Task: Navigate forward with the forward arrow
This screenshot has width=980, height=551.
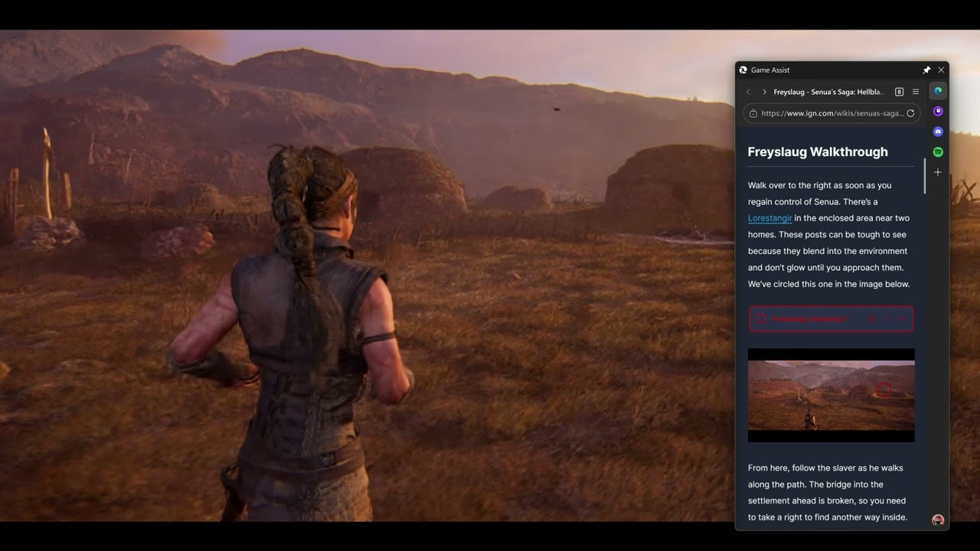Action: tap(764, 91)
